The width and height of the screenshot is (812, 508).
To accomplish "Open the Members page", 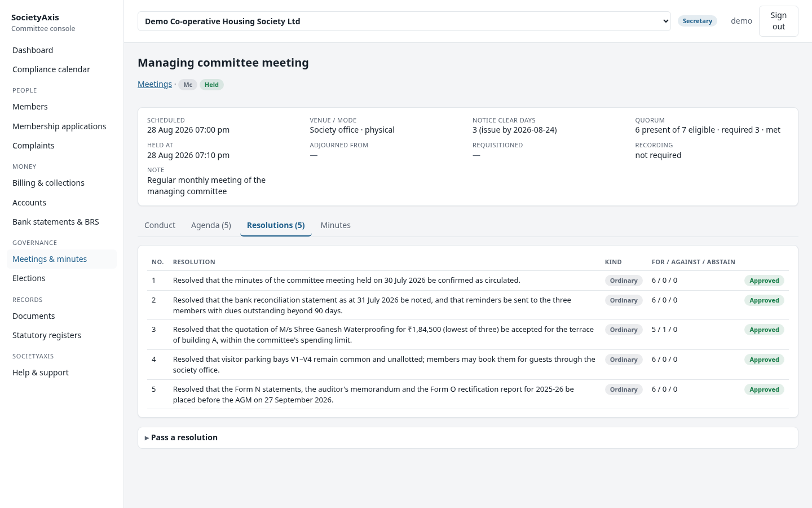I will point(62,107).
